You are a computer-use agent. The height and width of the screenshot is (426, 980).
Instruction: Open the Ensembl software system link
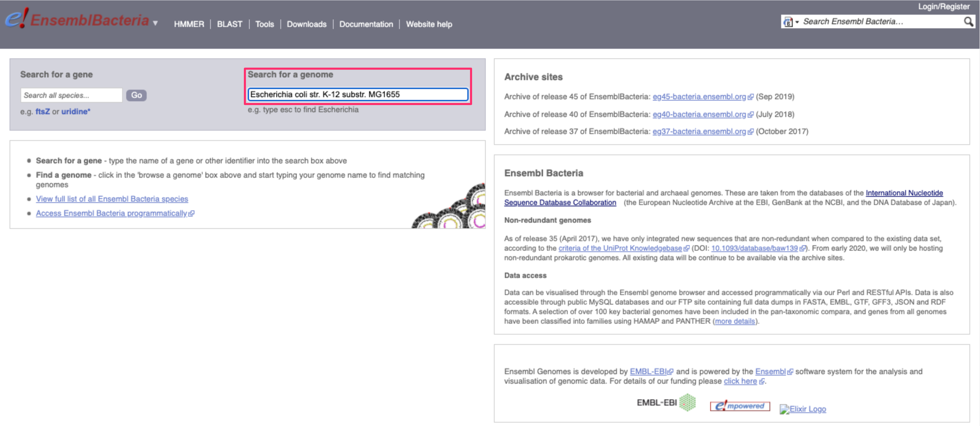pos(770,371)
